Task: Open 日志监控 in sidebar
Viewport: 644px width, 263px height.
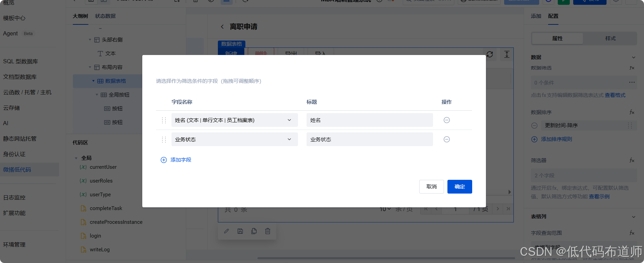Action: [14, 198]
